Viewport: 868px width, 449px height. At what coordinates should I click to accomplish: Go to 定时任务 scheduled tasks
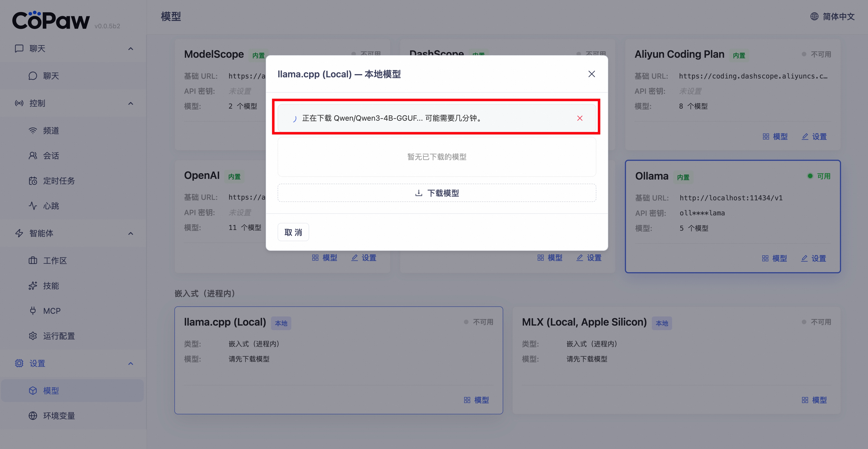pos(59,181)
